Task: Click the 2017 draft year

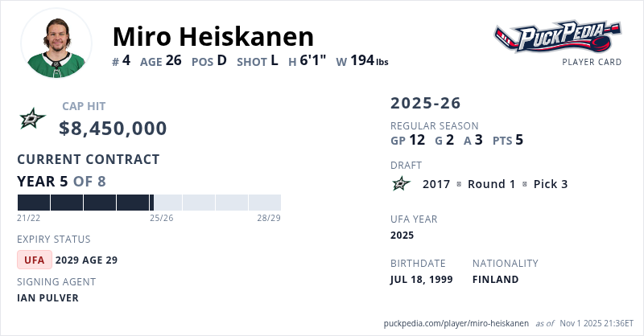Action: click(436, 184)
